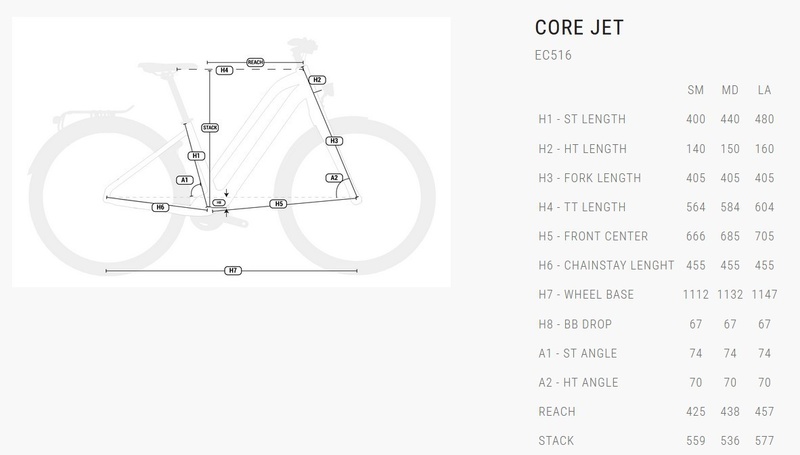Click the H3 fork label on the diagram
The height and width of the screenshot is (455, 800).
[x=335, y=141]
